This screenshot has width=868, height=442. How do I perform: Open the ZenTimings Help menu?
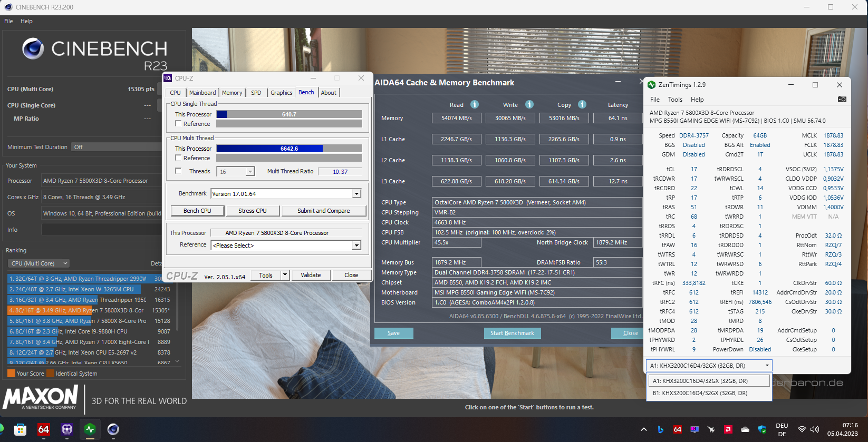click(x=697, y=99)
